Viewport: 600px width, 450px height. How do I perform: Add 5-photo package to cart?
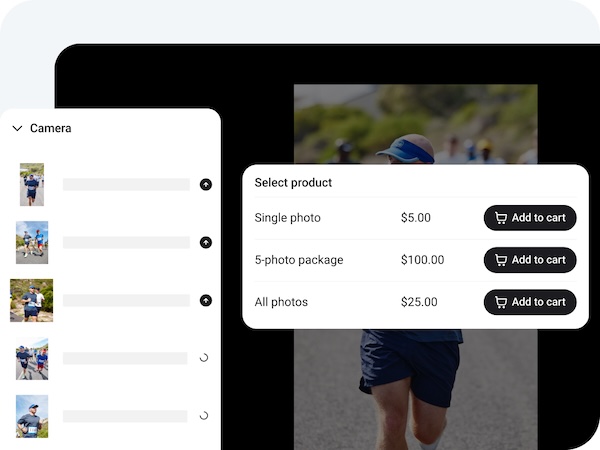click(x=530, y=260)
